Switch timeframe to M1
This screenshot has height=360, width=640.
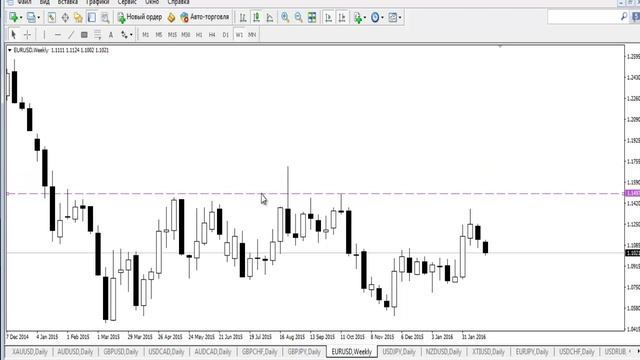(145, 35)
